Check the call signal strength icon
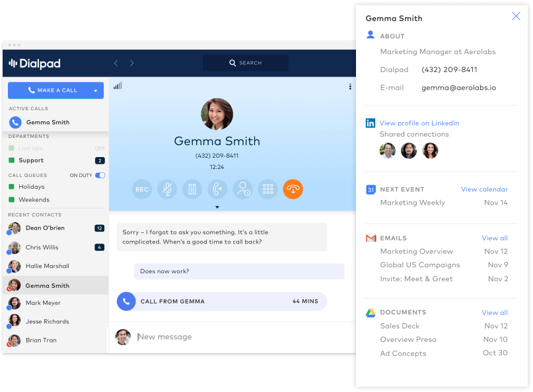Screen dimensions: 533x392 click(118, 86)
